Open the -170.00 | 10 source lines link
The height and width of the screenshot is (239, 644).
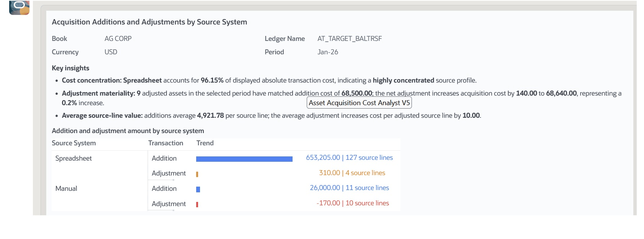(353, 203)
